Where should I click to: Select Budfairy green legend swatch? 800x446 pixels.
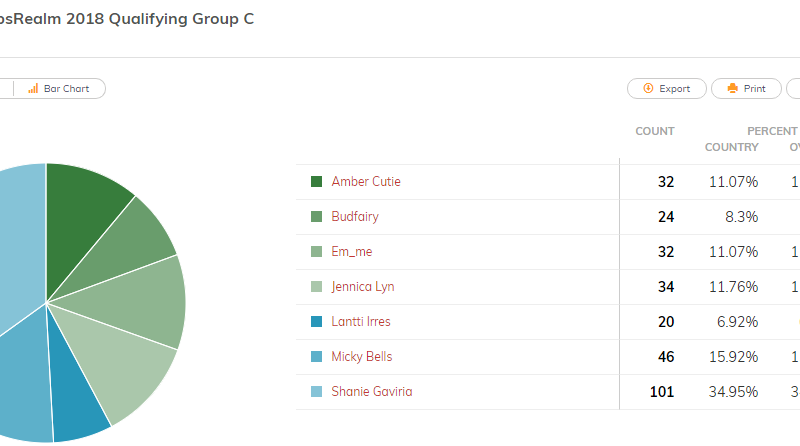tap(316, 216)
